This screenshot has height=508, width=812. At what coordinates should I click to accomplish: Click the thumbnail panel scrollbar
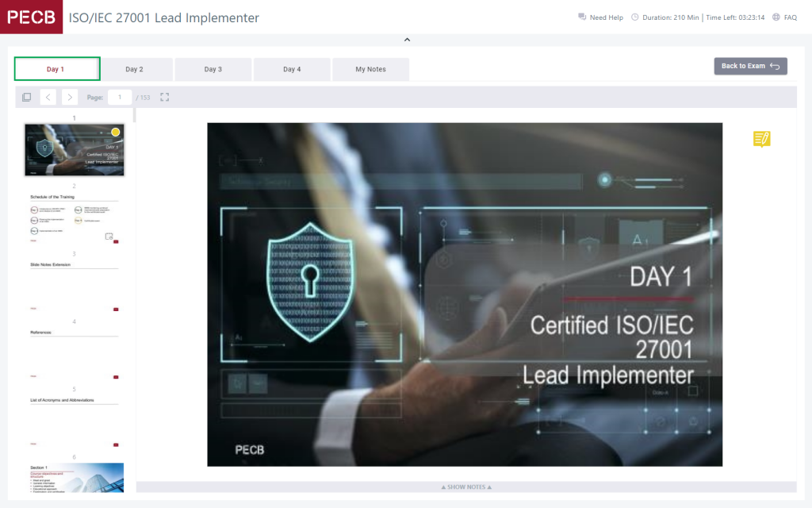point(134,116)
